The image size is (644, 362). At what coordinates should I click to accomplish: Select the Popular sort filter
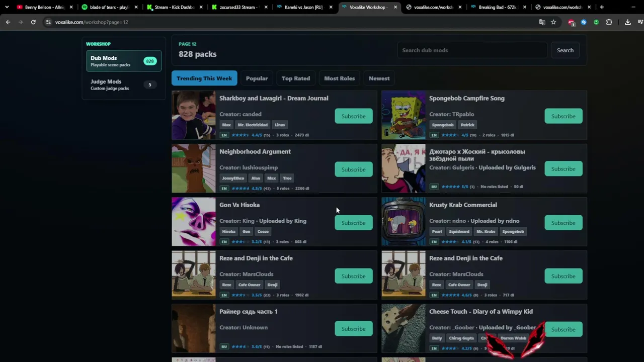tap(257, 78)
